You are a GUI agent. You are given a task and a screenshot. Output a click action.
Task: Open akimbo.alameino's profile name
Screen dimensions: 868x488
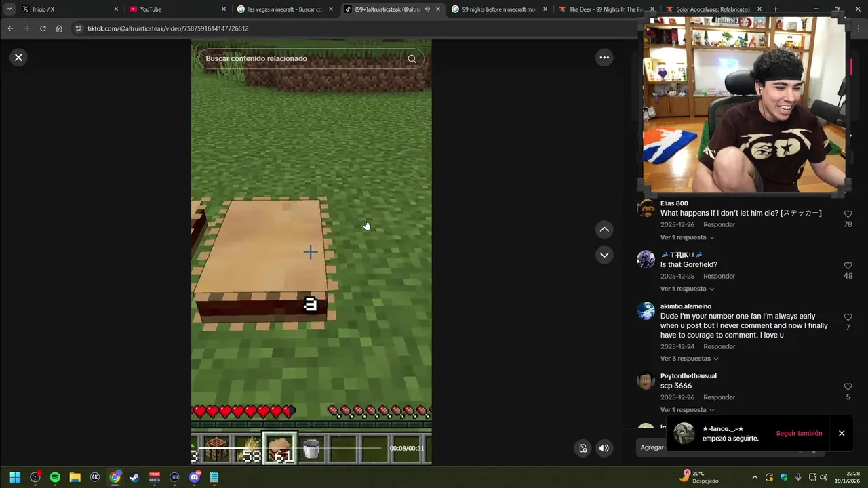pos(686,306)
